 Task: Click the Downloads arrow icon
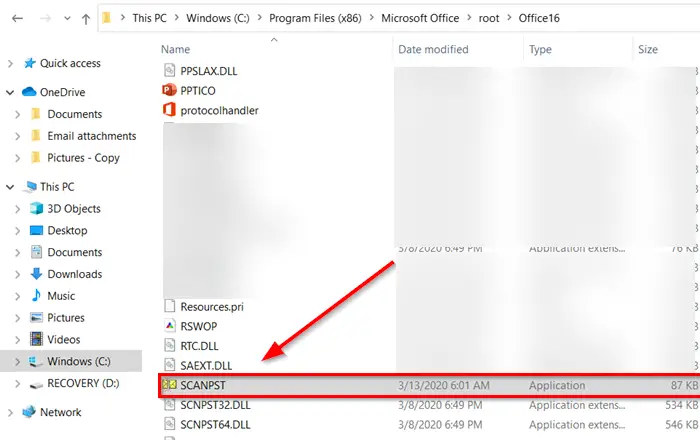coord(36,274)
